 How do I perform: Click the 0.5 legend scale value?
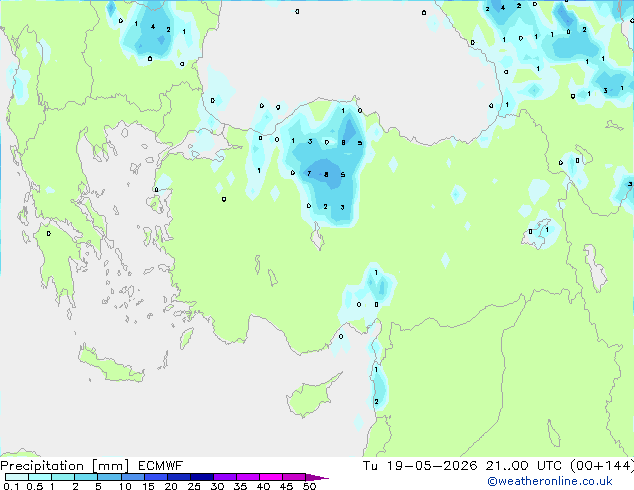click(x=34, y=486)
